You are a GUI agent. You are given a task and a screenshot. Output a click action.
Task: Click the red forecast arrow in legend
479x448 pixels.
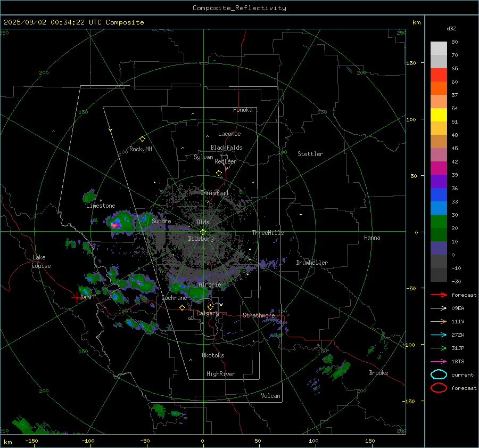coord(439,295)
